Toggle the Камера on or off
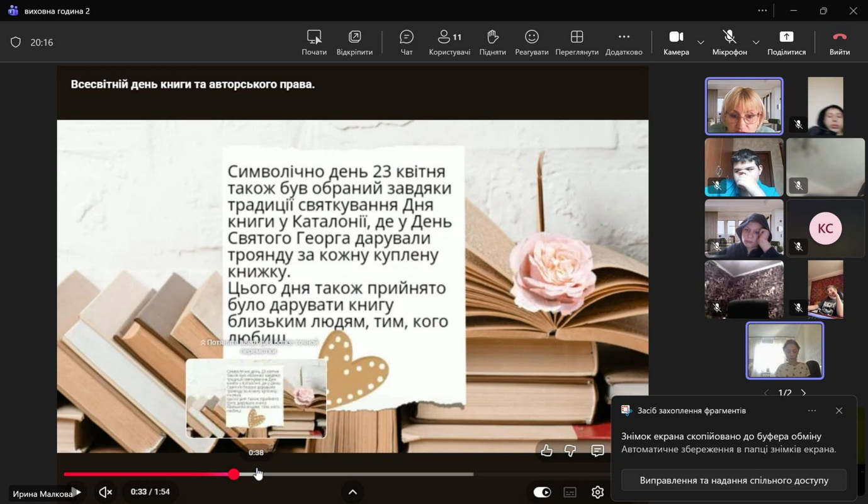868x504 pixels. click(676, 42)
